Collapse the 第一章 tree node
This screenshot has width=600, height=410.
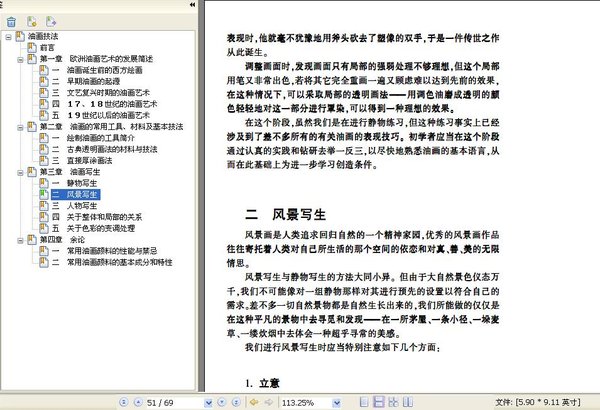pos(20,60)
